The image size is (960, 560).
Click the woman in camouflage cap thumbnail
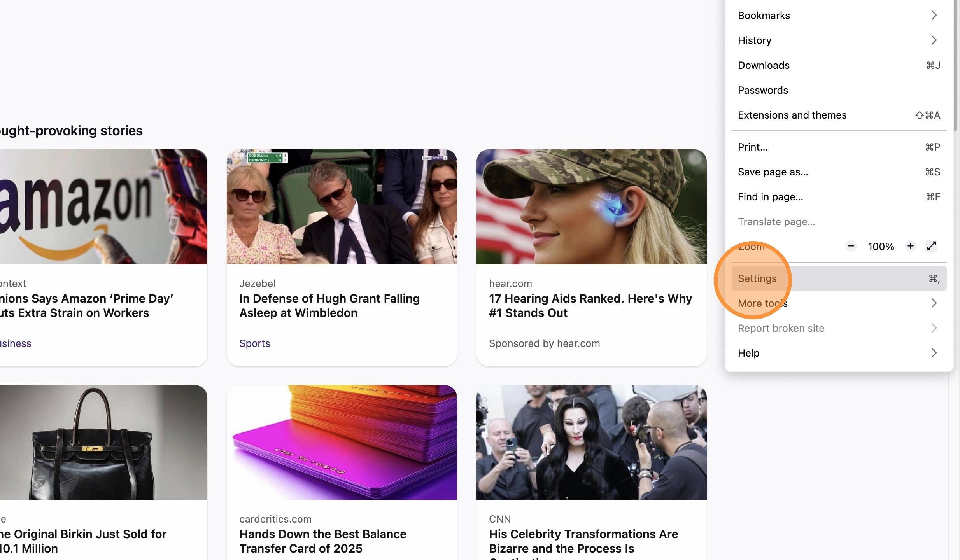coord(592,207)
